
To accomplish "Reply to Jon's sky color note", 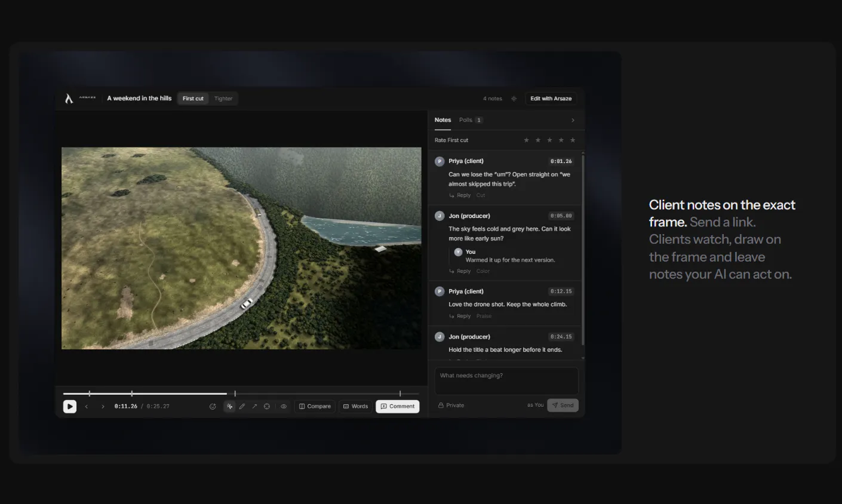I will point(460,271).
